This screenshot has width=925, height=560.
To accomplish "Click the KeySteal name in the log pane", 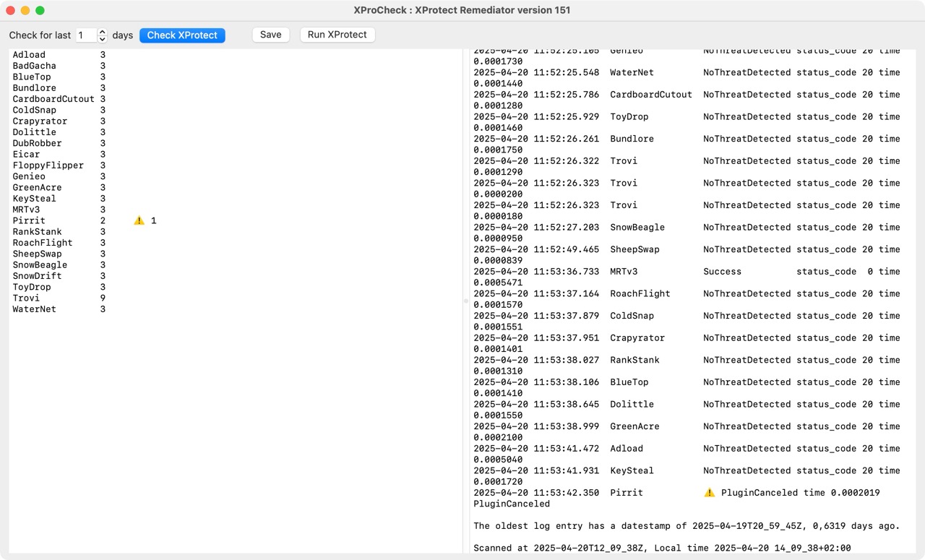I will click(x=632, y=471).
